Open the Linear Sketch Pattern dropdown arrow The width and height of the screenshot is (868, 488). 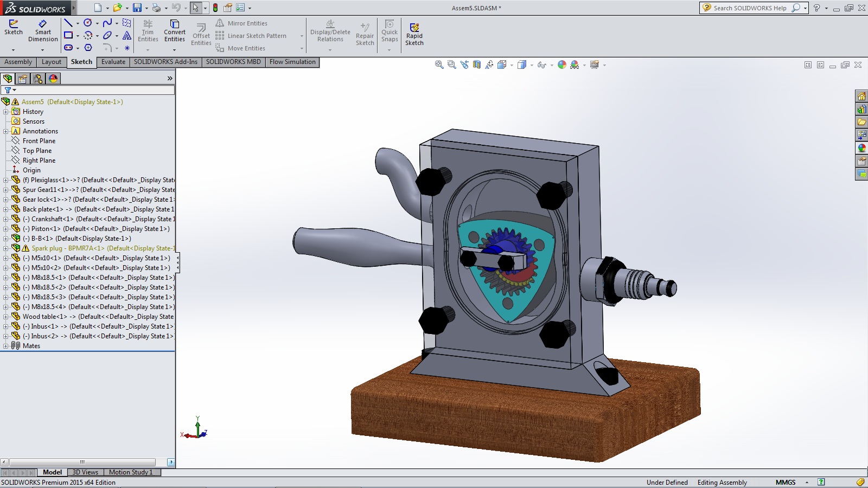click(x=302, y=36)
